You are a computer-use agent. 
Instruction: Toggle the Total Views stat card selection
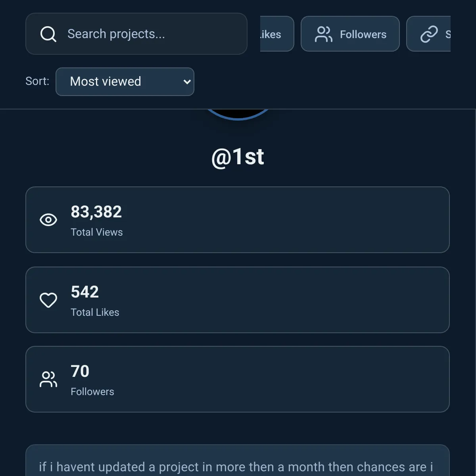click(x=238, y=220)
